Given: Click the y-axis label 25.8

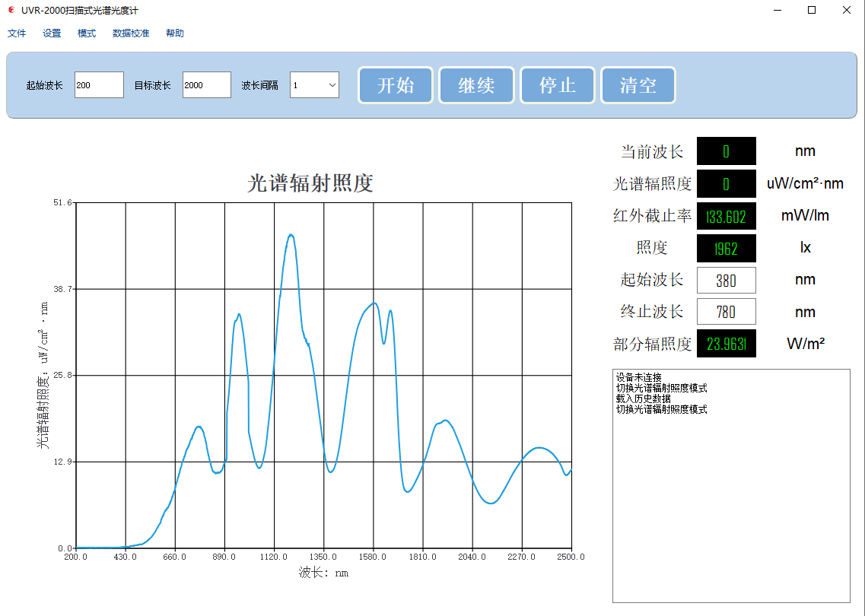Looking at the screenshot, I should [62, 375].
